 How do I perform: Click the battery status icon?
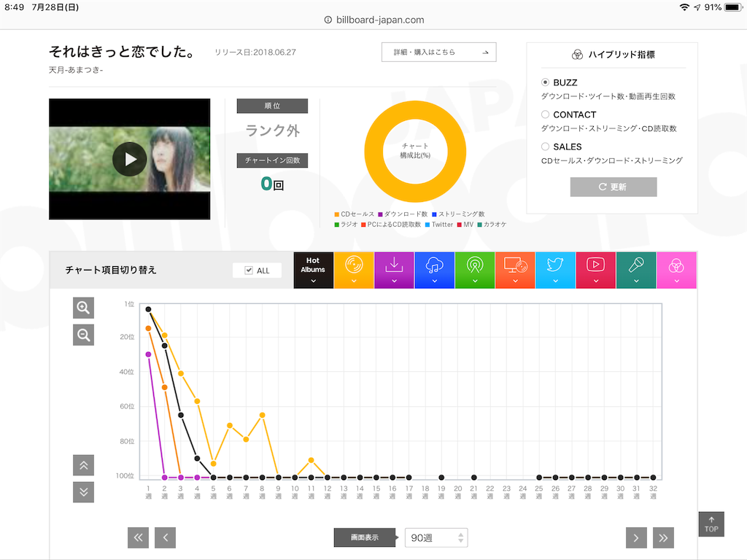733,7
